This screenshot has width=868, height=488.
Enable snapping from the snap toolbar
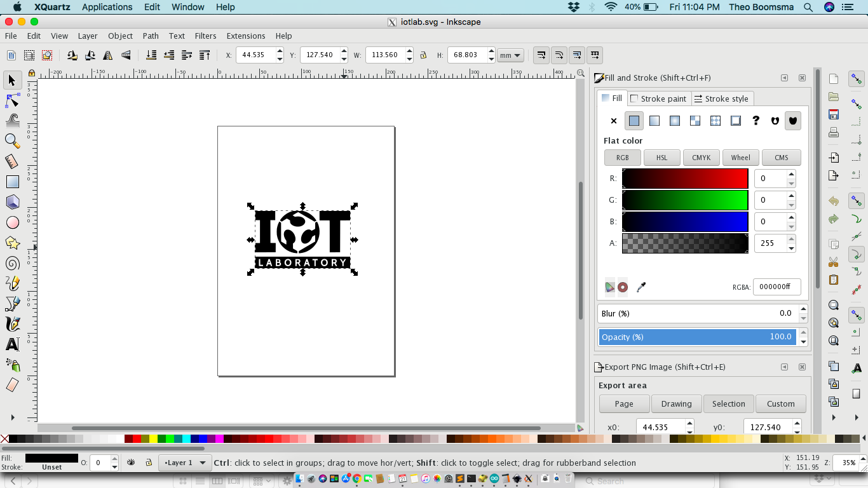coord(856,79)
